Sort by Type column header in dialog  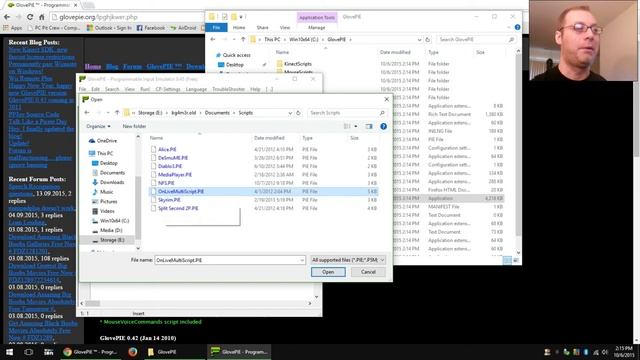tap(307, 138)
